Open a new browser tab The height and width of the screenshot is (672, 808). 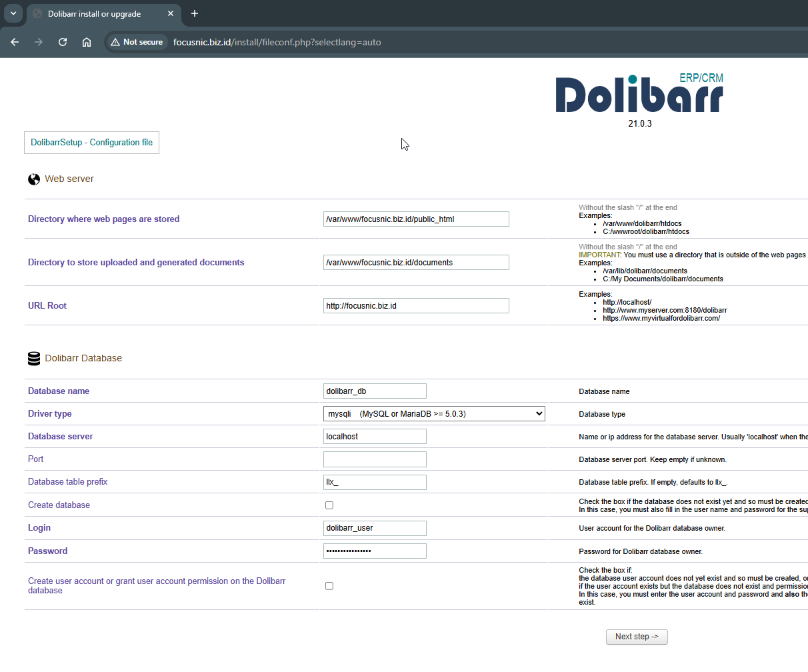click(195, 13)
